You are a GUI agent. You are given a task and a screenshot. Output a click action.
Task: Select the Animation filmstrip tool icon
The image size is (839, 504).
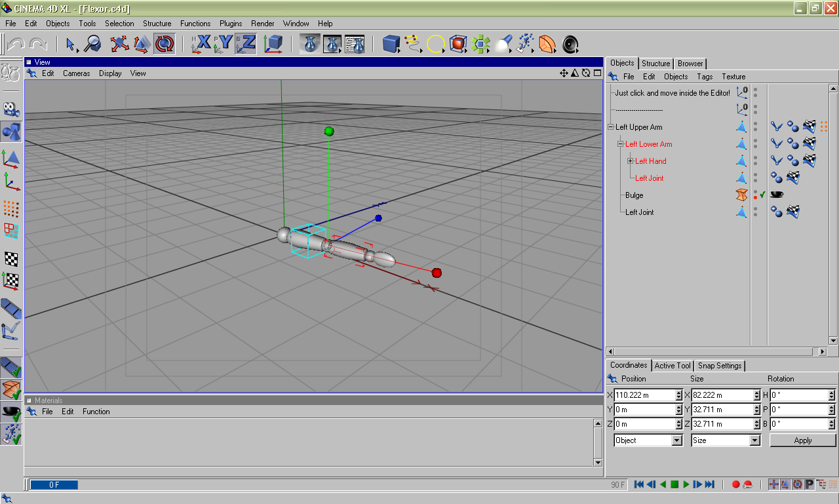pyautogui.click(x=11, y=308)
